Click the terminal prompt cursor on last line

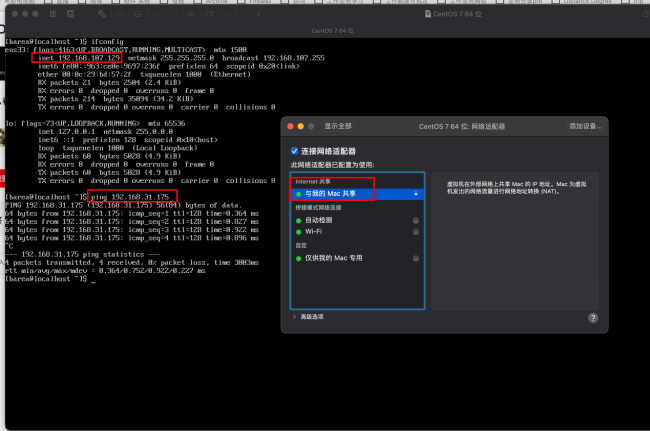click(93, 280)
